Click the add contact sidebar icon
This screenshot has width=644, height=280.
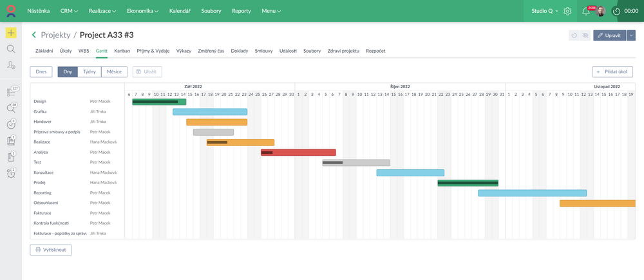(x=11, y=65)
